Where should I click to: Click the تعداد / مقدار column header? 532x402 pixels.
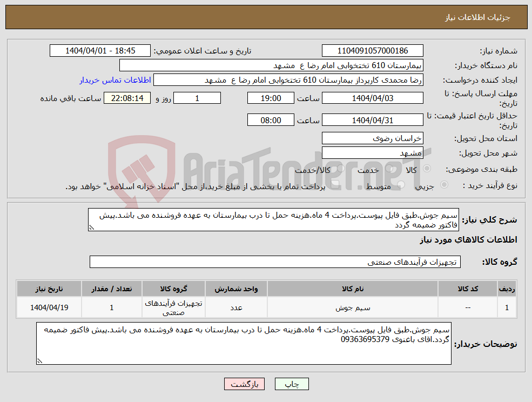pos(112,289)
